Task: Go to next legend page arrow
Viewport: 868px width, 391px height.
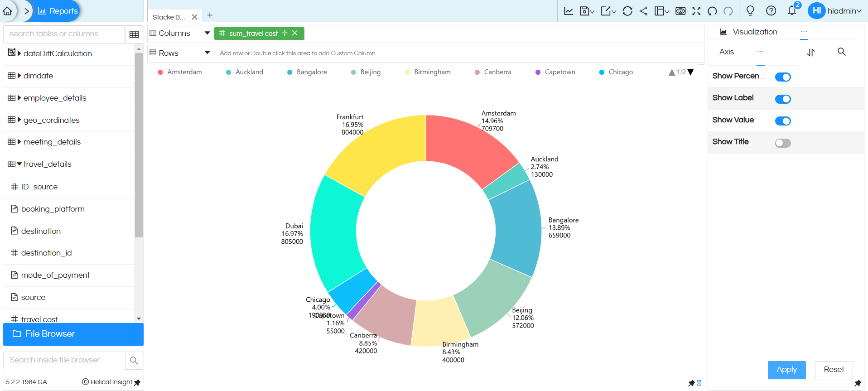Action: tap(691, 72)
